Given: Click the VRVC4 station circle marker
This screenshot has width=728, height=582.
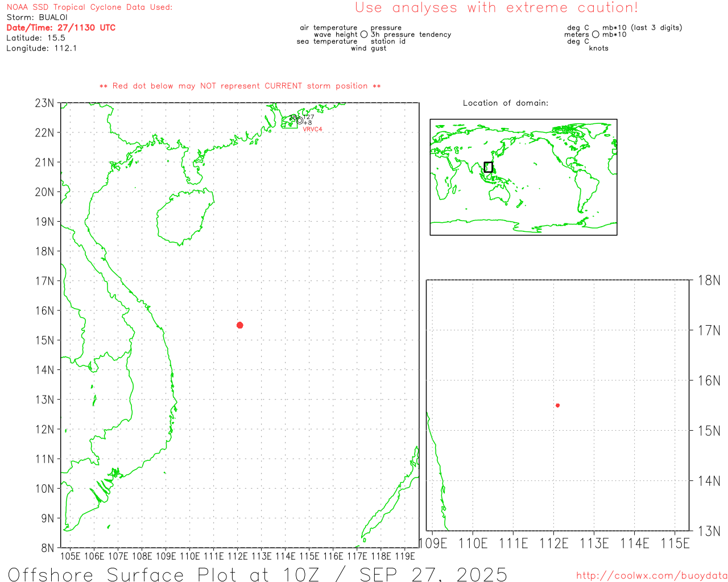Looking at the screenshot, I should coord(300,120).
